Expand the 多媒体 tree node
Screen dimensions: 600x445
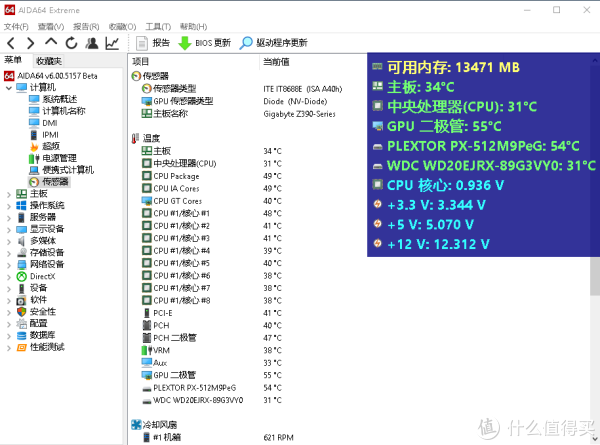[9, 242]
